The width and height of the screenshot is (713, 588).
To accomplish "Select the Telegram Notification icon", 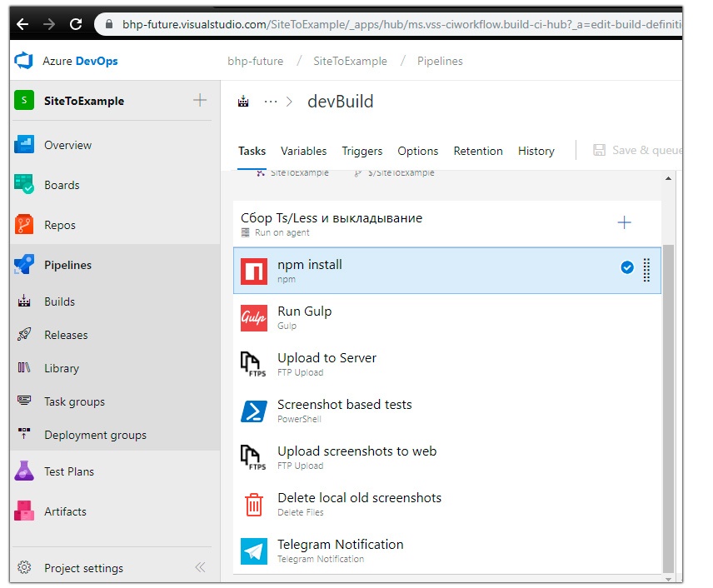I will pyautogui.click(x=254, y=550).
